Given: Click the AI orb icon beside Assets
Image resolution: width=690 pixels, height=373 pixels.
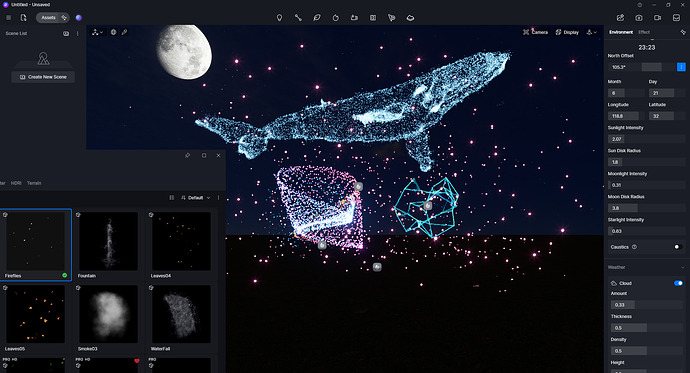Looking at the screenshot, I should (78, 18).
